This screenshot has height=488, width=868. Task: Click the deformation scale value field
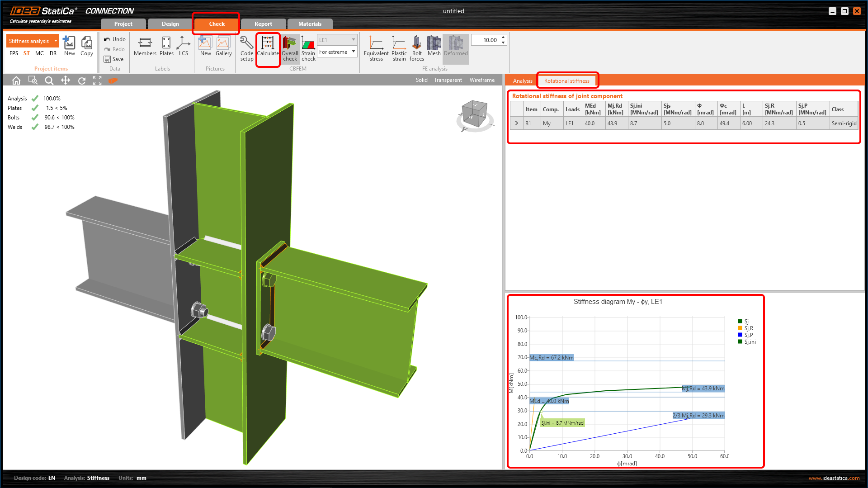coord(486,40)
